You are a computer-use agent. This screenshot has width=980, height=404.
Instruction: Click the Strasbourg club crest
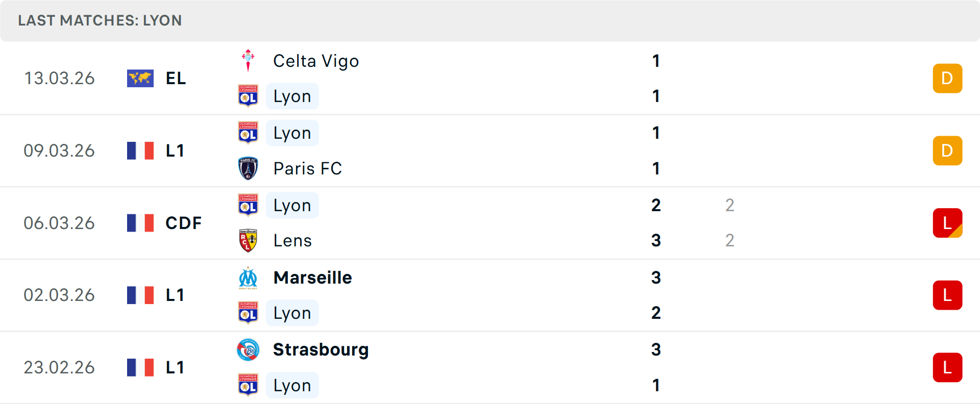pyautogui.click(x=248, y=350)
